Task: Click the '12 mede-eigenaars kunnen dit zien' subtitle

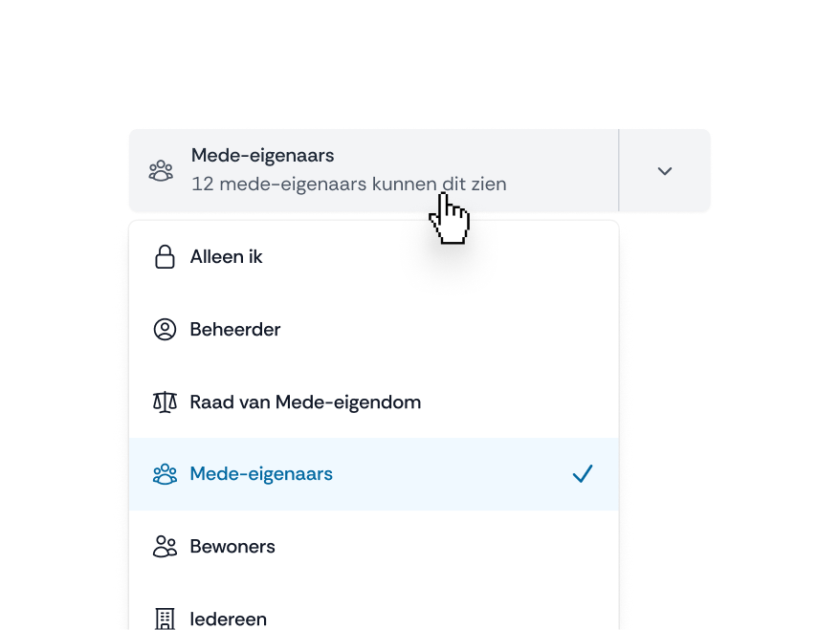Action: [x=348, y=184]
